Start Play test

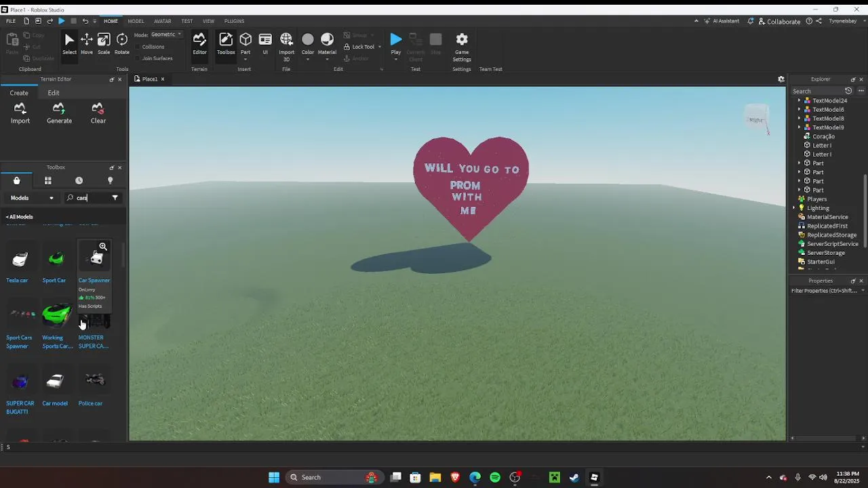pos(396,41)
